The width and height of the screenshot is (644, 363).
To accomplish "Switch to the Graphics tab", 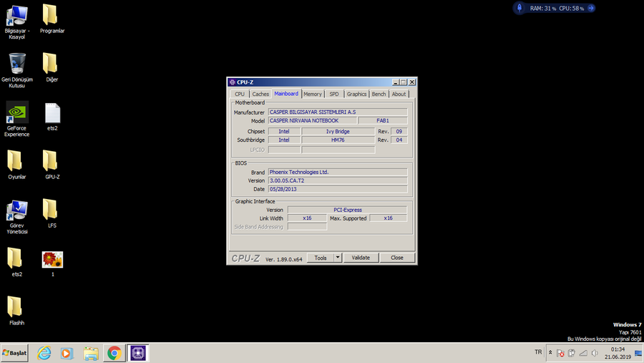I will 356,94.
